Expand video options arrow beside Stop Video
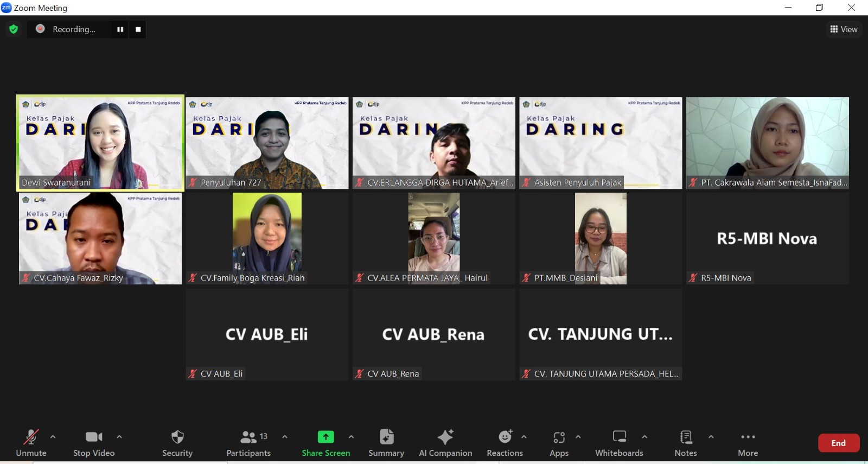The width and height of the screenshot is (868, 464). (x=119, y=437)
